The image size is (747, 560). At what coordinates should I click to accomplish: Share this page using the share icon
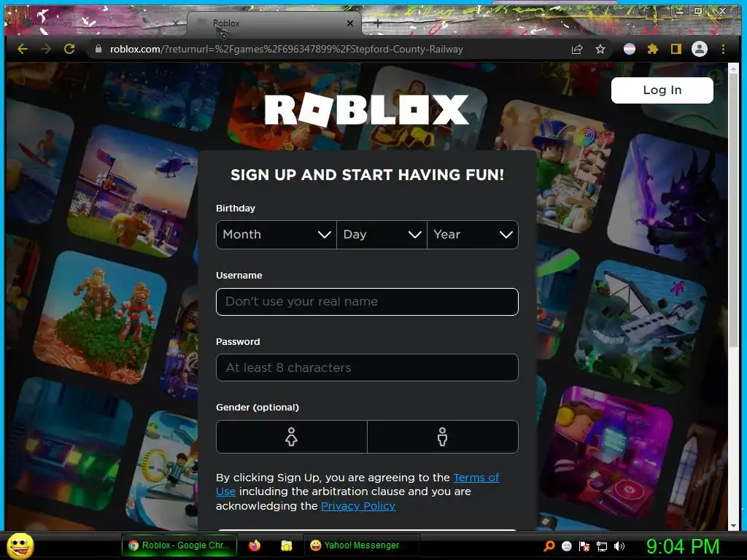(x=577, y=49)
